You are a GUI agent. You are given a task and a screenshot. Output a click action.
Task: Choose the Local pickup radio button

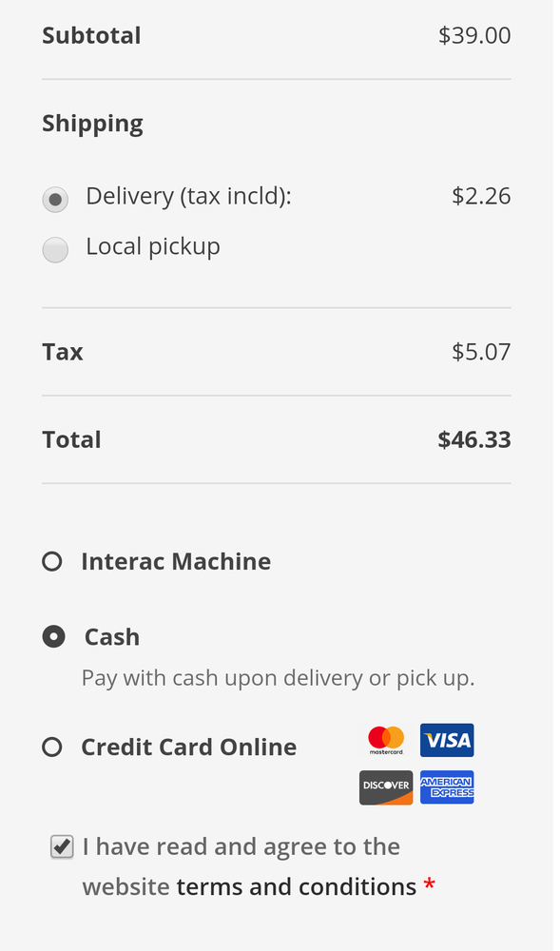(56, 252)
